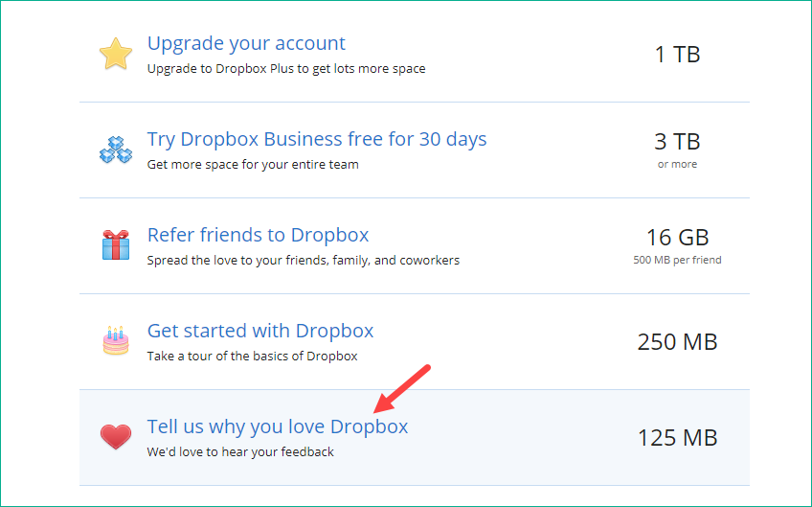Open Tell us why you love Dropbox
The height and width of the screenshot is (507, 812).
(278, 426)
